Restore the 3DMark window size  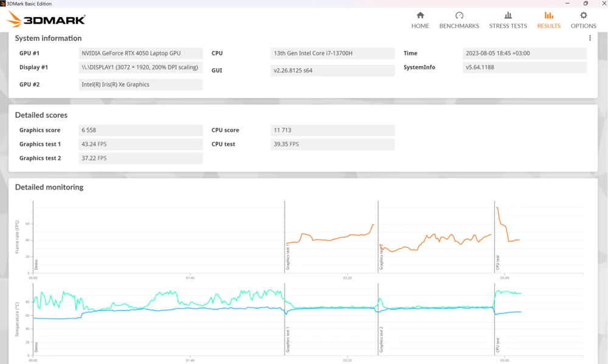coord(586,3)
